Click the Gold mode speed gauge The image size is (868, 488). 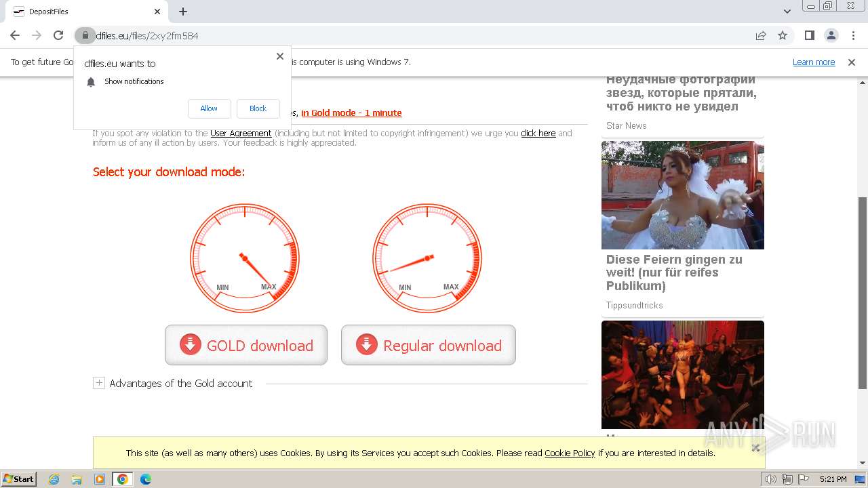[245, 258]
